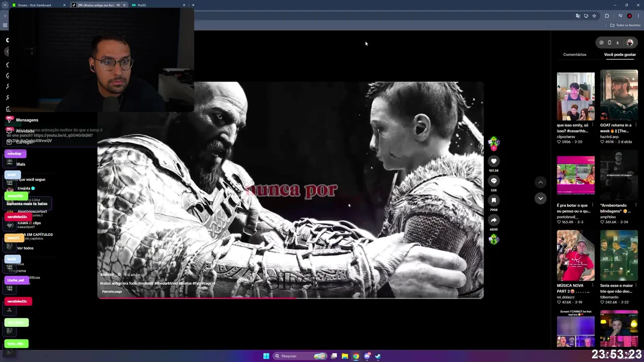Open the comments bubble showing 528

click(x=494, y=180)
